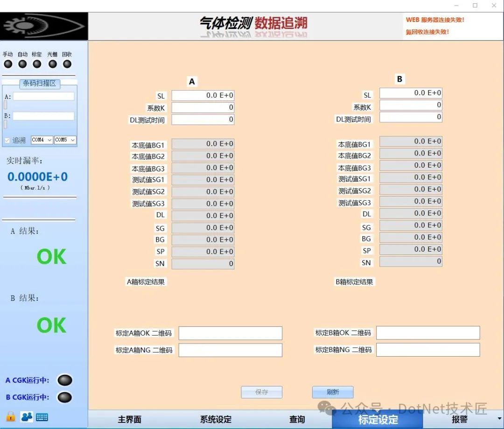The height and width of the screenshot is (429, 504).
Task: Click the A 结果 OK status
Action: pyautogui.click(x=51, y=257)
